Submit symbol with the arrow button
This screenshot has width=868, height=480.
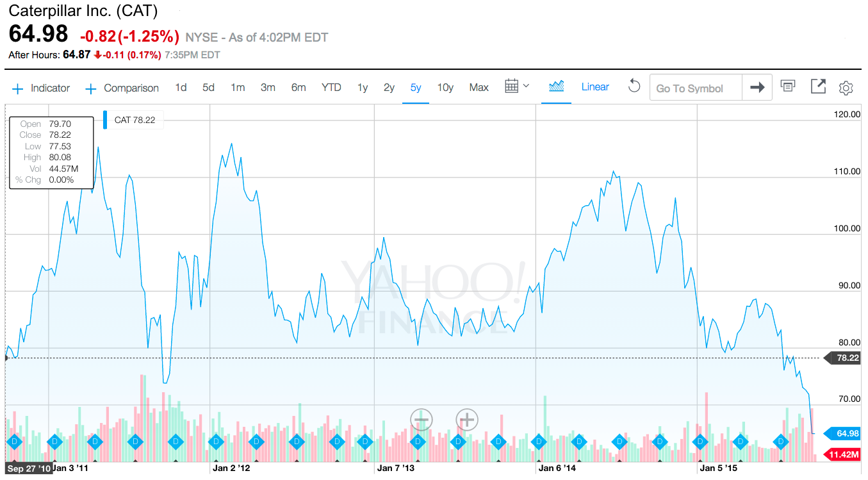(757, 88)
